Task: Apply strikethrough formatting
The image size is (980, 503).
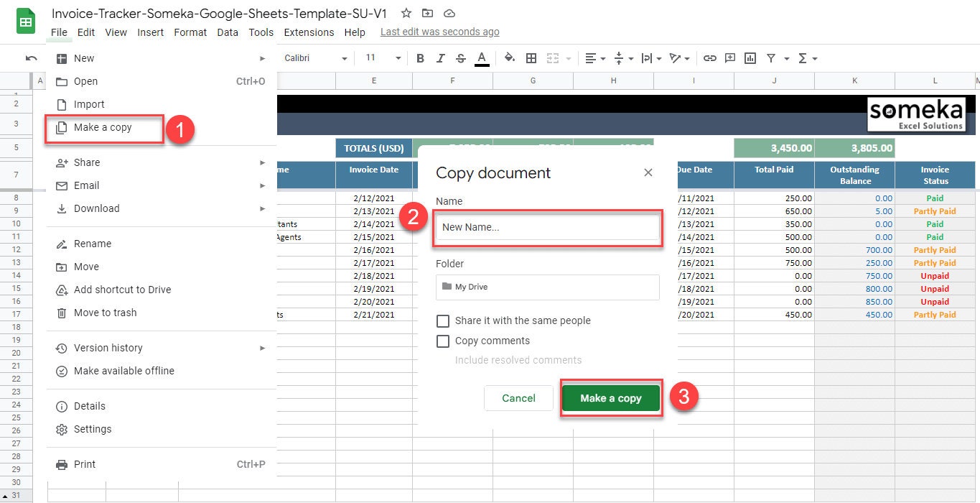Action: point(461,58)
